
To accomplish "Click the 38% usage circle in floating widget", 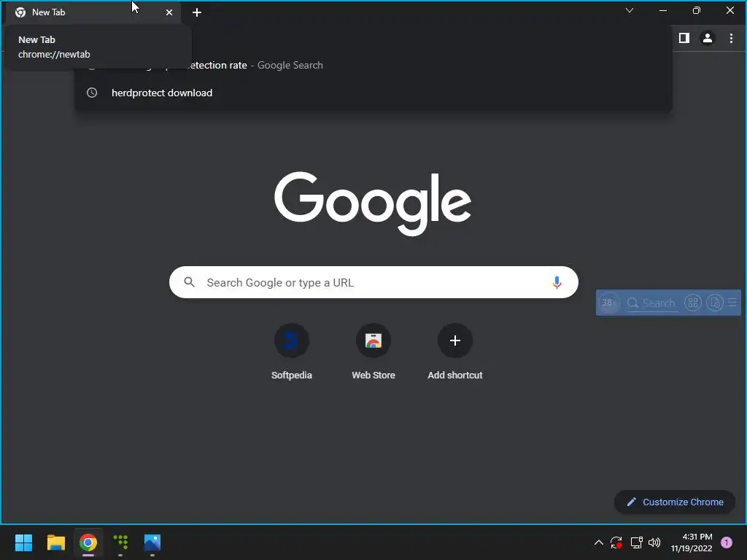I will (608, 303).
